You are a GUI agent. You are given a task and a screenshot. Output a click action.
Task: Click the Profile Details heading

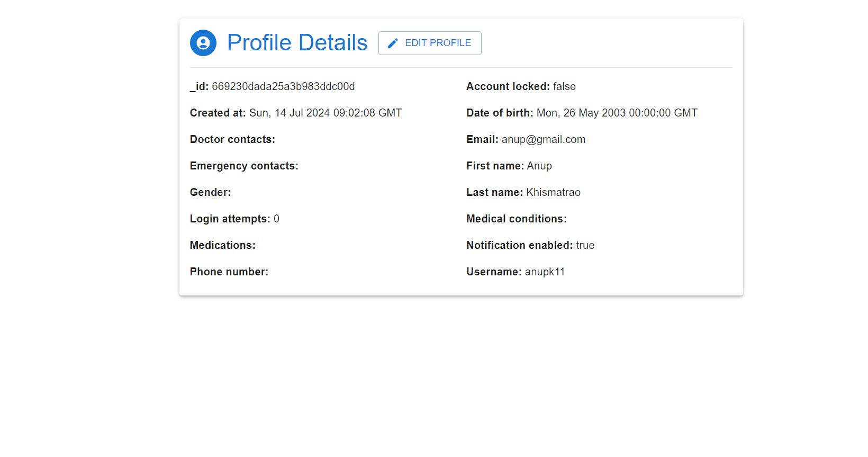coord(297,43)
